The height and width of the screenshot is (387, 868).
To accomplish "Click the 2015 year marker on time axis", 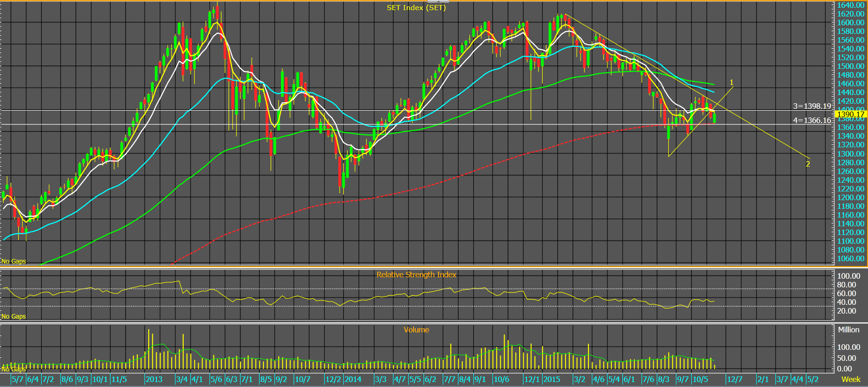I will (x=552, y=379).
